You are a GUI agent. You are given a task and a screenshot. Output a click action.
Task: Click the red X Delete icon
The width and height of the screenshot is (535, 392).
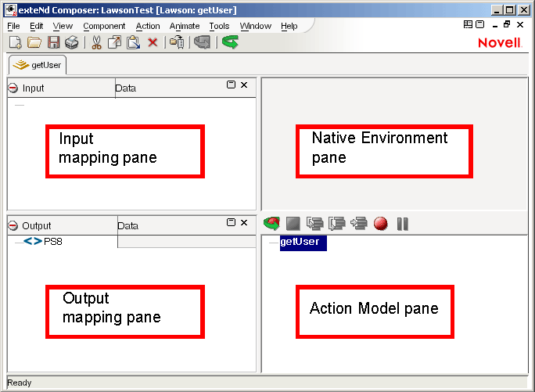(x=153, y=42)
